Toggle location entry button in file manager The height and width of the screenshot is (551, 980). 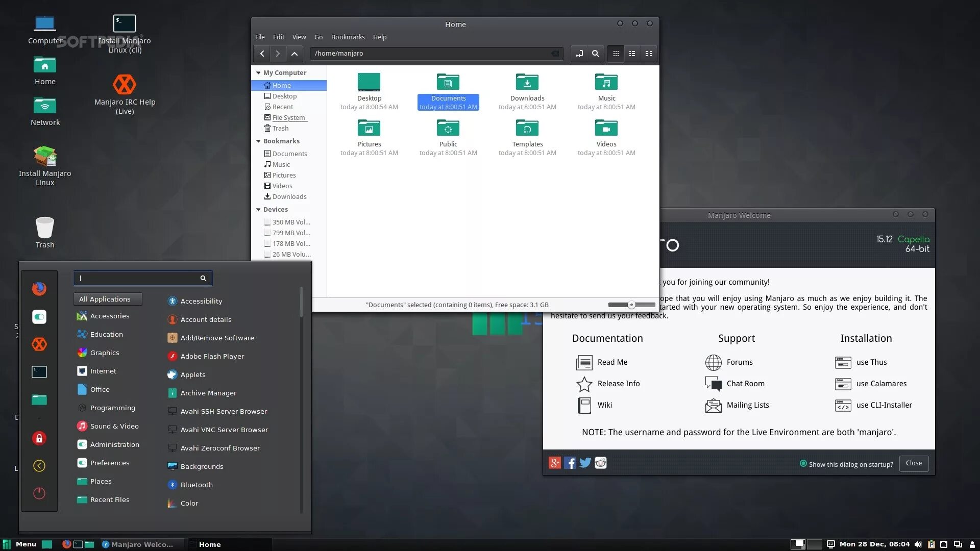(x=579, y=54)
